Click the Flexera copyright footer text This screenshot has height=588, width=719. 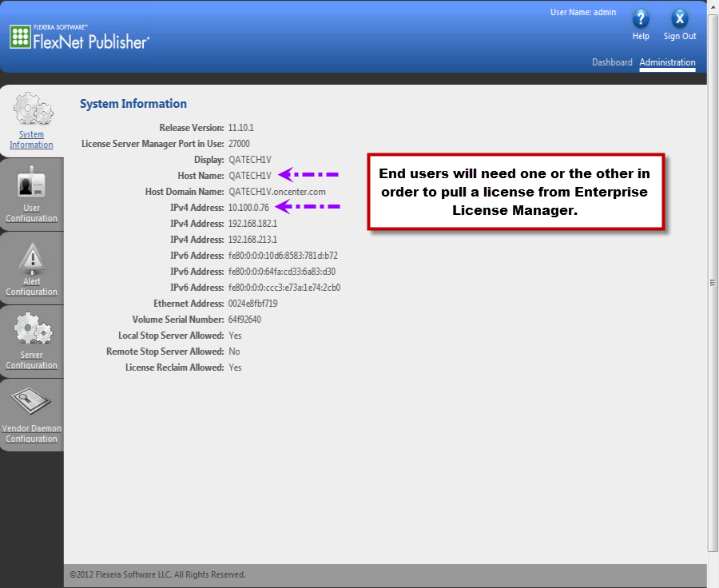pyautogui.click(x=157, y=574)
